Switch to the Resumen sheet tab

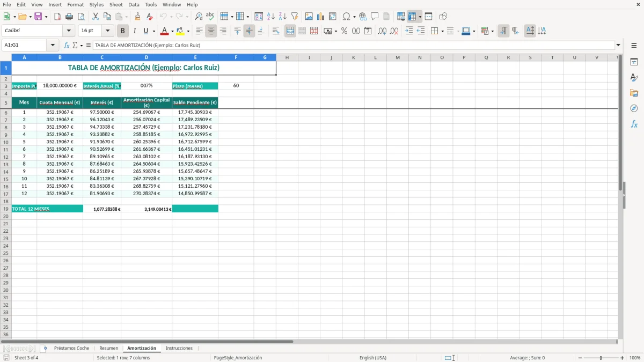tap(109, 348)
